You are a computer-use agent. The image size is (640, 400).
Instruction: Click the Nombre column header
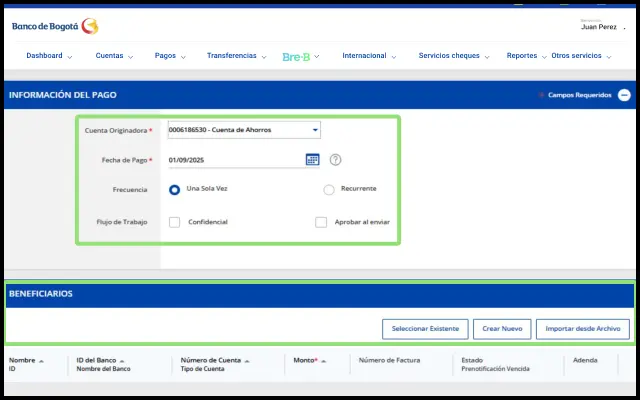pyautogui.click(x=22, y=360)
